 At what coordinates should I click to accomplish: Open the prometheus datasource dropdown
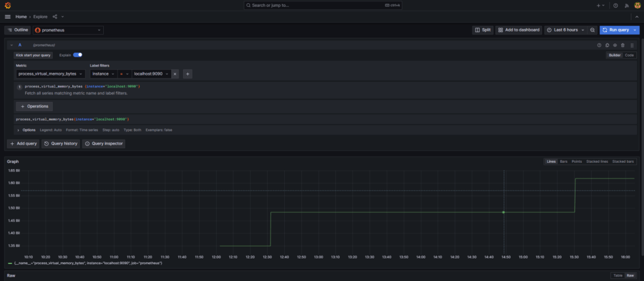point(68,30)
